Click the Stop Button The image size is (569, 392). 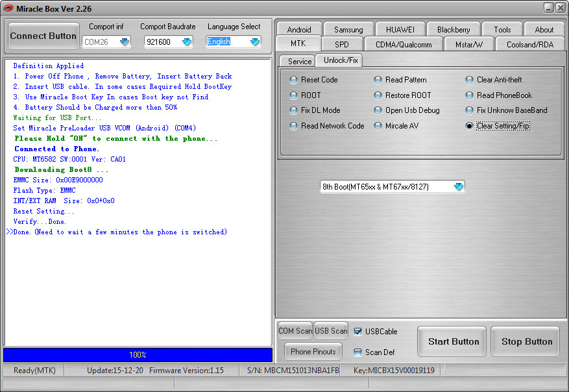point(525,341)
